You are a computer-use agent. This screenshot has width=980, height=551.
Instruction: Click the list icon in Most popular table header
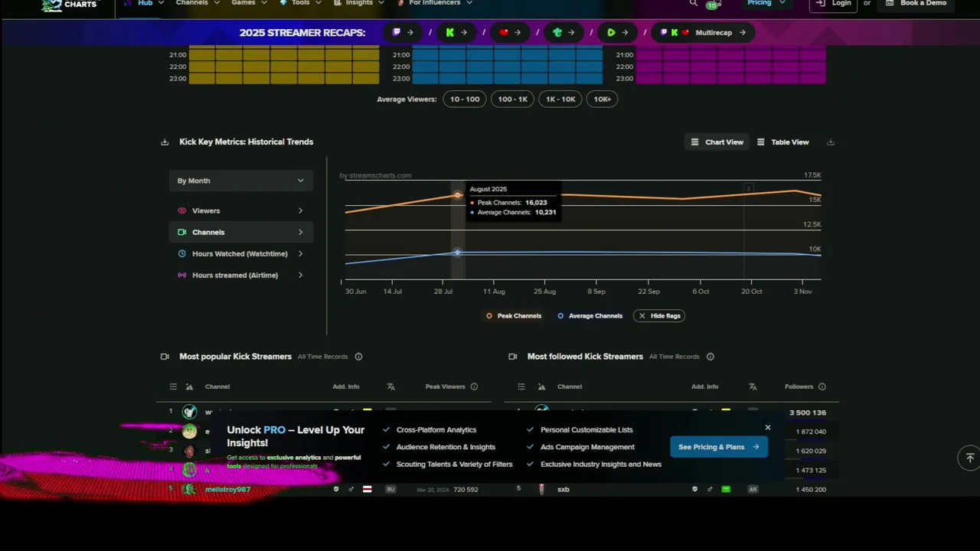[173, 386]
